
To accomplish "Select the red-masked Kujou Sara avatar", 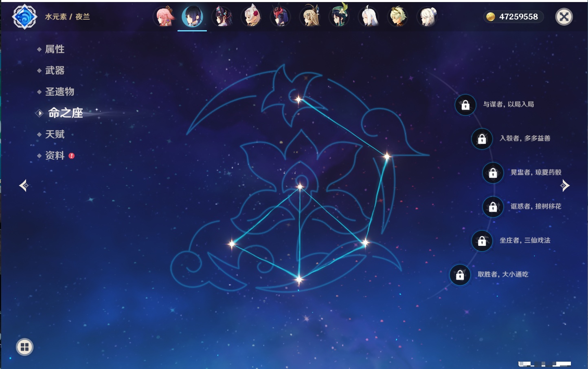I will [281, 17].
